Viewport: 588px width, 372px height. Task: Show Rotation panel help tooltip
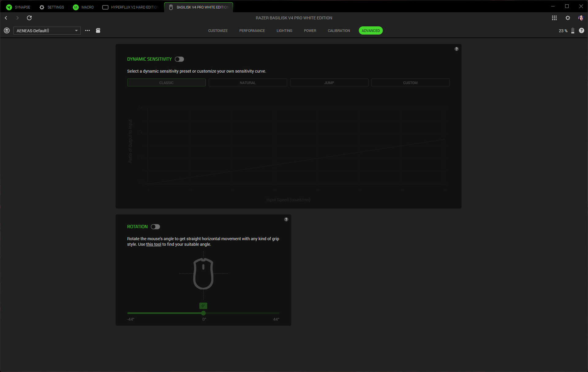(x=286, y=219)
